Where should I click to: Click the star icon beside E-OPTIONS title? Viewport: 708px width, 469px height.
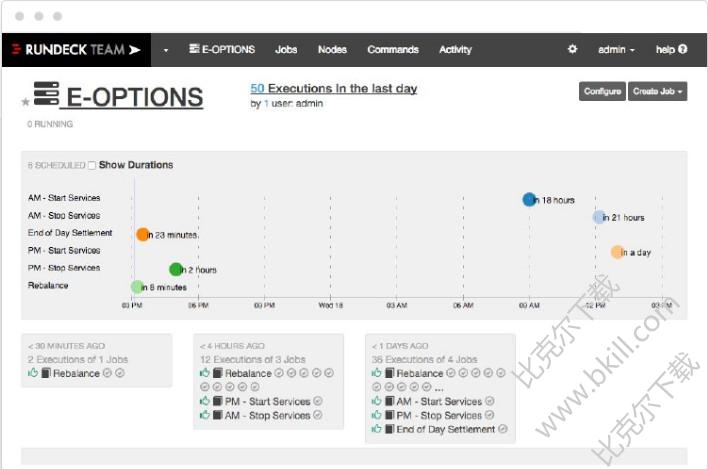pos(25,102)
